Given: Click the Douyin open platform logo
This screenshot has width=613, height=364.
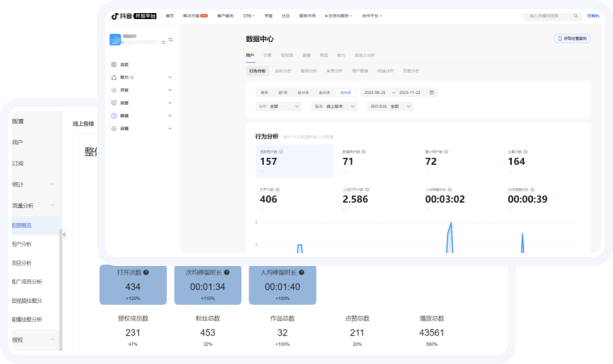Looking at the screenshot, I should pyautogui.click(x=134, y=16).
